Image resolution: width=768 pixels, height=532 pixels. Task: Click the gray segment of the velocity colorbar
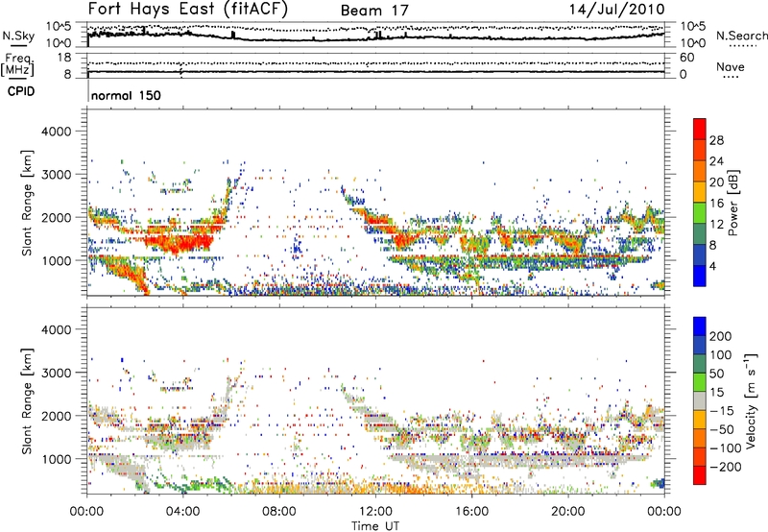[700, 400]
